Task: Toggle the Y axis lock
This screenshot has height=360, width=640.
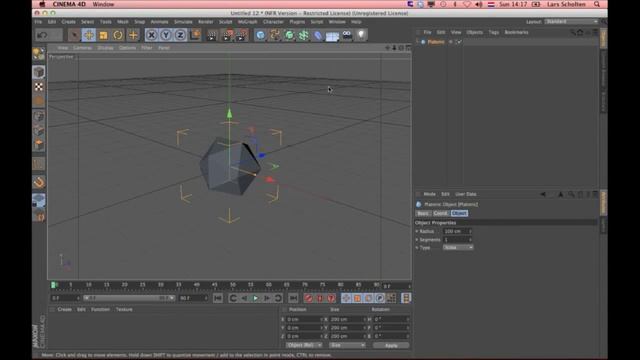Action: (166, 35)
